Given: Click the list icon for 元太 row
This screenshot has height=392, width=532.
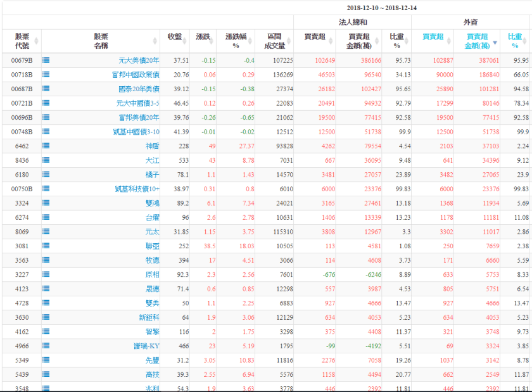Looking at the screenshot, I should (46, 232).
